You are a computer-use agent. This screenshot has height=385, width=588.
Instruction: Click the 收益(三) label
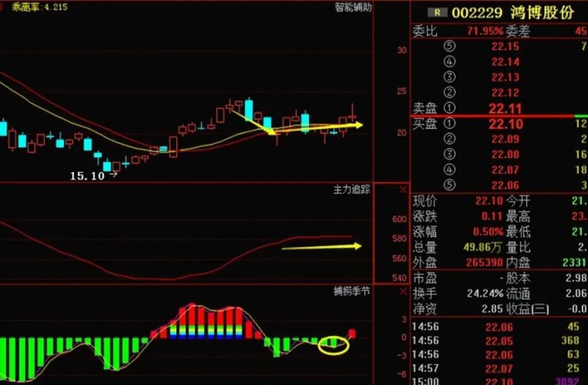pos(527,309)
